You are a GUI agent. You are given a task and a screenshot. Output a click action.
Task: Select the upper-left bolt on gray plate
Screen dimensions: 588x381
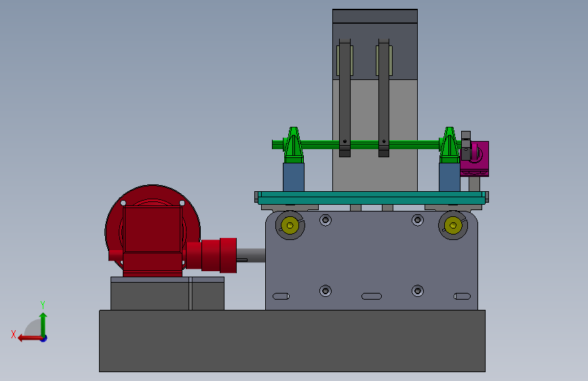point(326,220)
